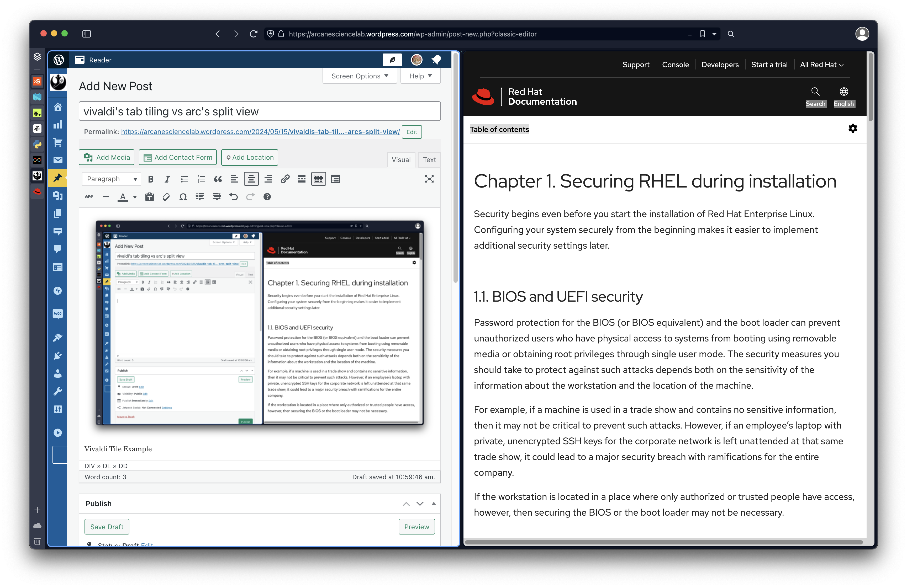Click Save Draft button
The width and height of the screenshot is (907, 588).
point(107,527)
